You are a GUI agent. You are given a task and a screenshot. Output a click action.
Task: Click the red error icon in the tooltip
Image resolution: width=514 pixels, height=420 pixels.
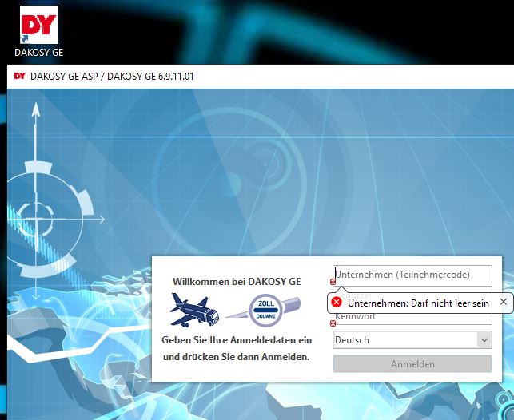click(337, 302)
